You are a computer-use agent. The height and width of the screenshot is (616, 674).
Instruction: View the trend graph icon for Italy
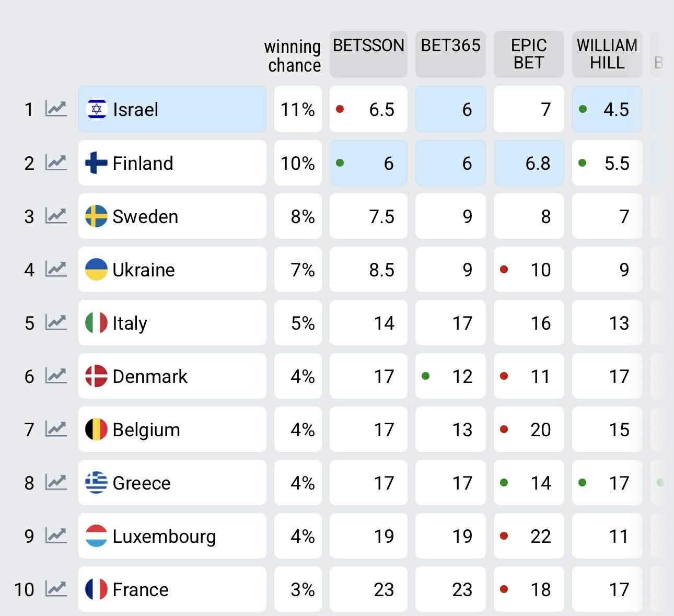tap(56, 322)
